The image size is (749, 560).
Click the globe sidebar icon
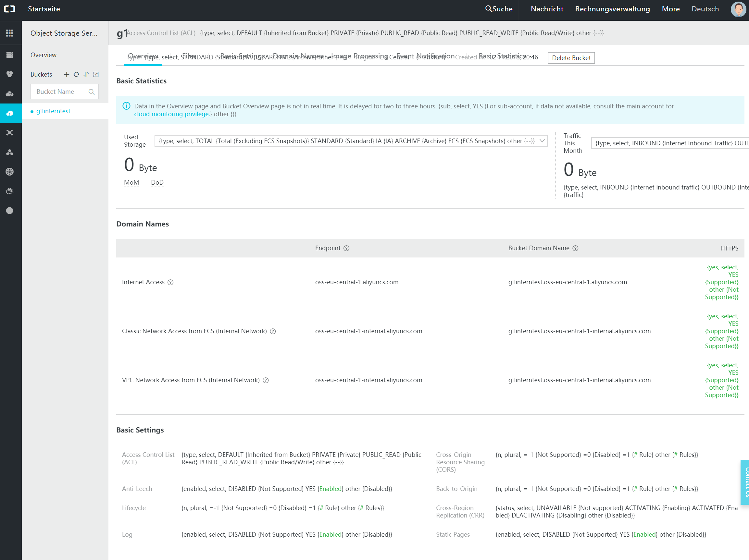[x=9, y=172]
